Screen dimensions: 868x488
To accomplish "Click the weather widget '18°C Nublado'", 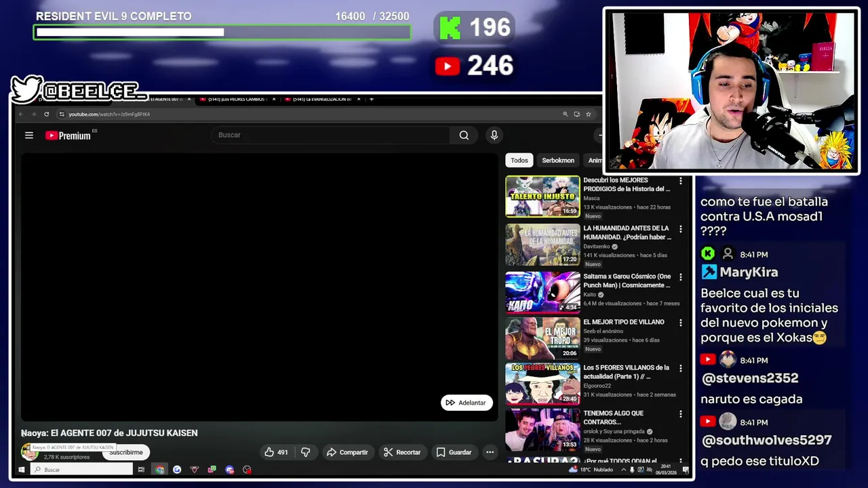I will pos(591,469).
